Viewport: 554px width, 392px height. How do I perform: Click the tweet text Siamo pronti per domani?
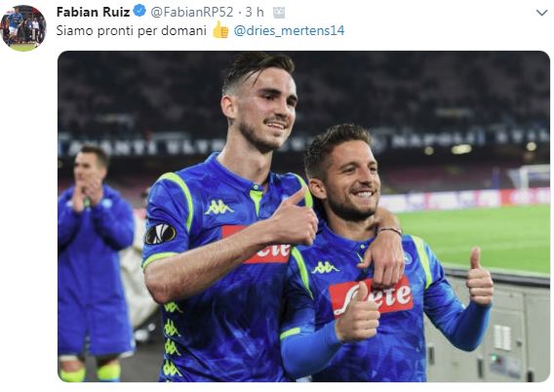coord(131,31)
